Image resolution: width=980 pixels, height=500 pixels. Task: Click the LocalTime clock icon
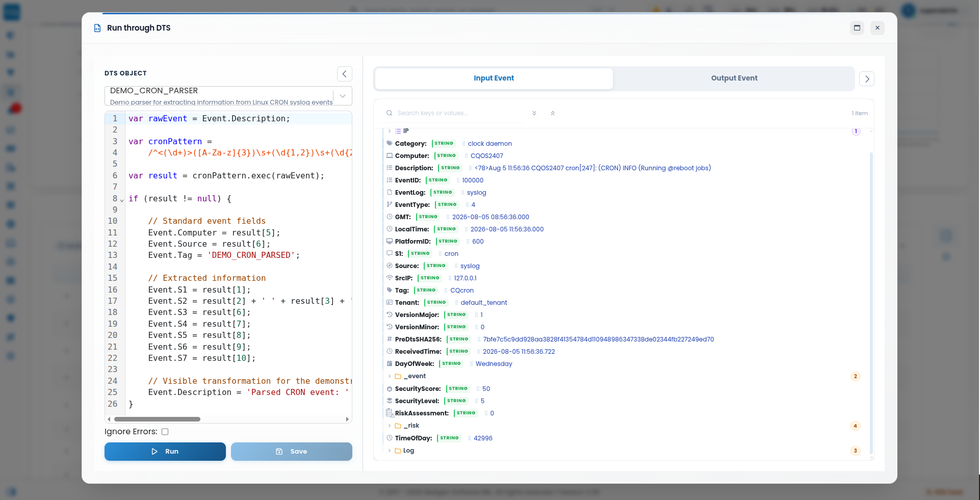tap(390, 229)
